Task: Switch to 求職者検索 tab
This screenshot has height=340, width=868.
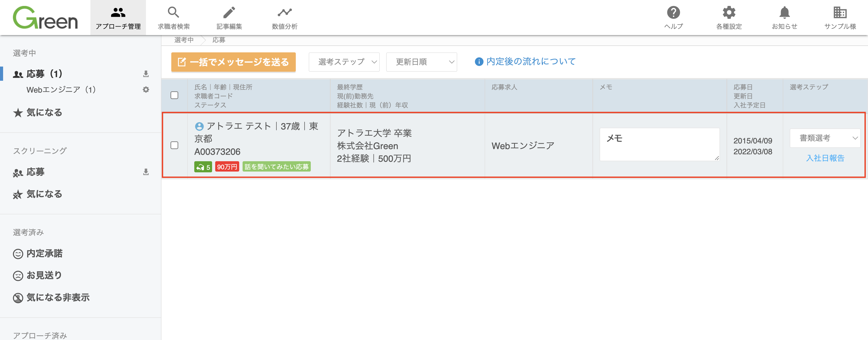Action: pyautogui.click(x=174, y=18)
